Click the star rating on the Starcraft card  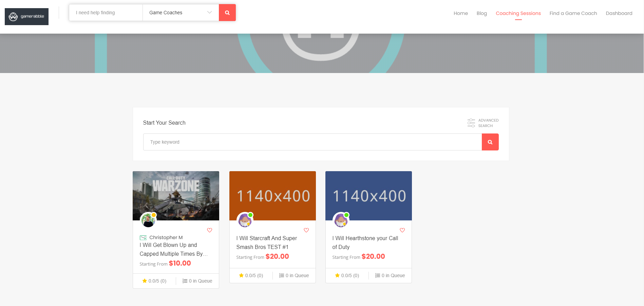251,275
